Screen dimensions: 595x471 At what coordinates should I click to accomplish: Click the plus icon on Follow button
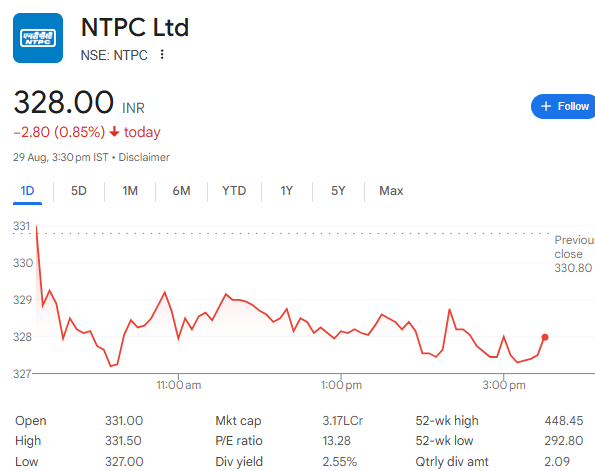(x=546, y=106)
